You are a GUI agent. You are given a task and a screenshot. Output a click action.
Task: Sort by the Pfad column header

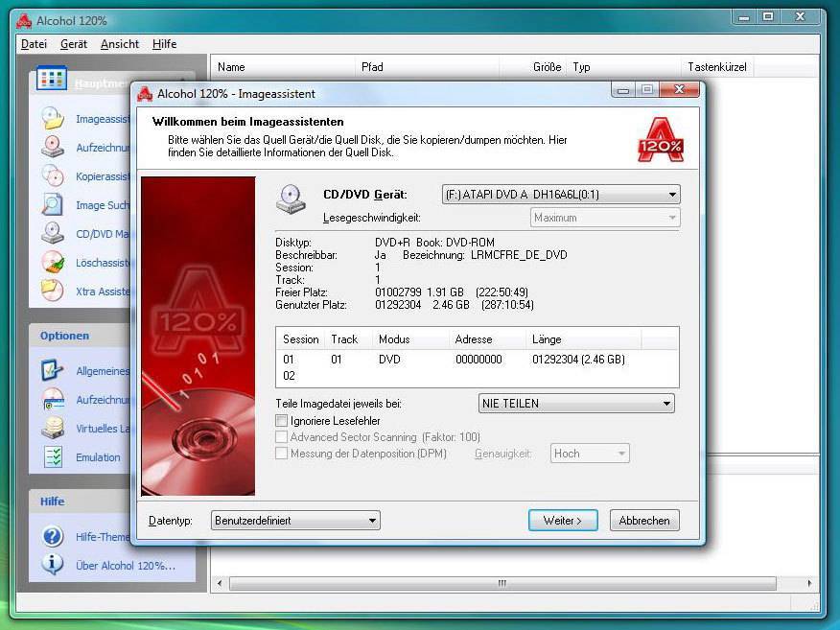427,67
